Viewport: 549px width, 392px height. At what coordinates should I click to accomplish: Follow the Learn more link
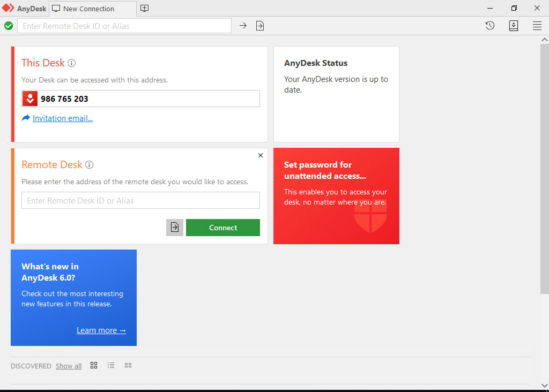tap(101, 330)
